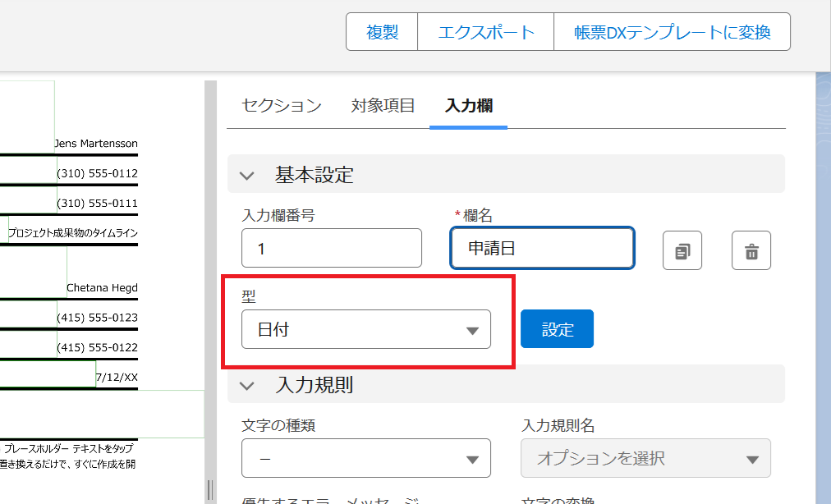The width and height of the screenshot is (831, 504).
Task: Switch to the セクション tab
Action: point(280,105)
